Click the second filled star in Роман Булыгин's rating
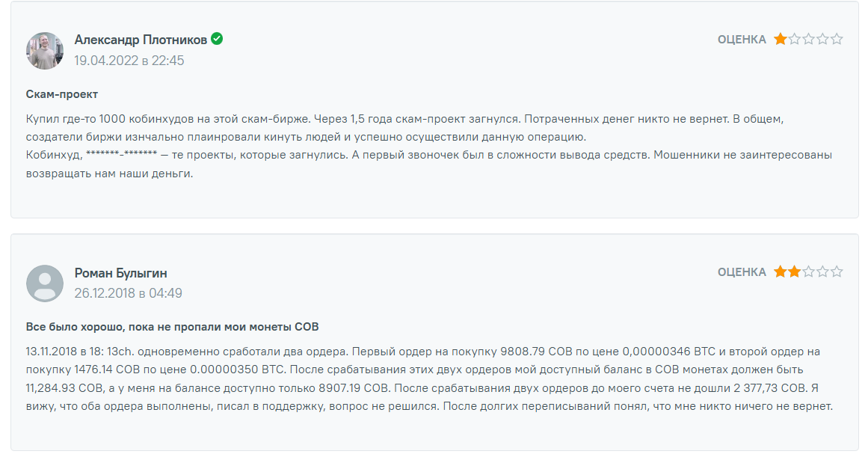868x463 pixels. click(x=794, y=272)
